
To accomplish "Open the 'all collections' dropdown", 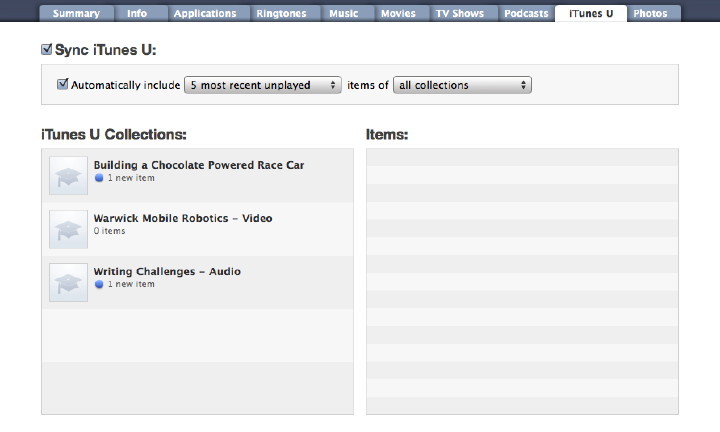I will click(462, 85).
